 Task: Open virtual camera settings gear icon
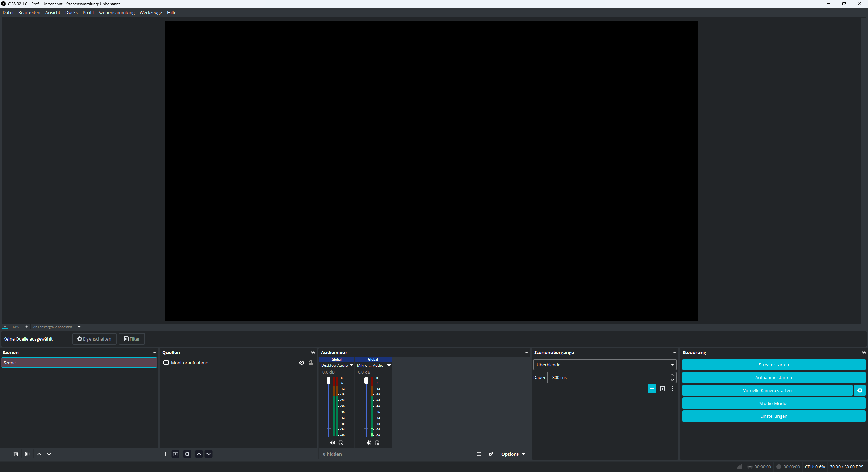(x=860, y=390)
